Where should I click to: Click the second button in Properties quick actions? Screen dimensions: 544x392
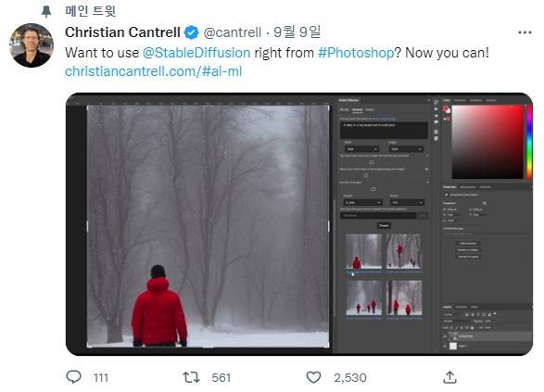tap(468, 250)
